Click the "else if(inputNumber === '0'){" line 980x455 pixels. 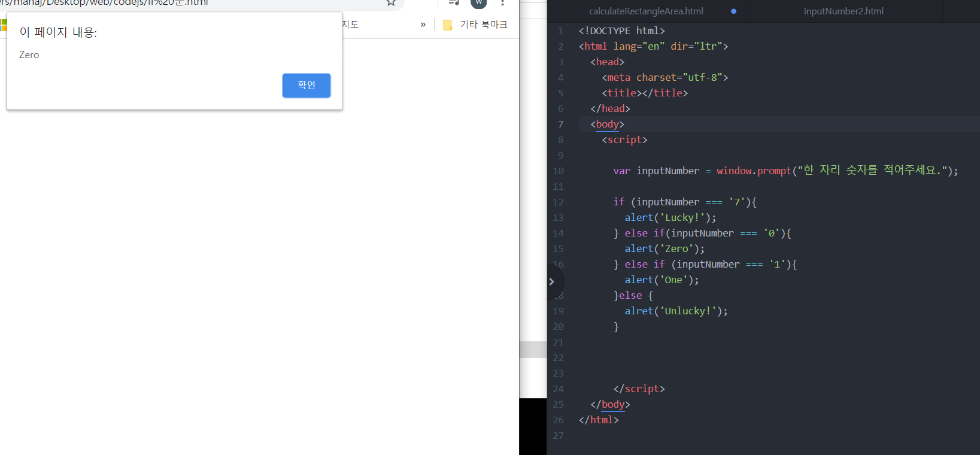pyautogui.click(x=702, y=233)
